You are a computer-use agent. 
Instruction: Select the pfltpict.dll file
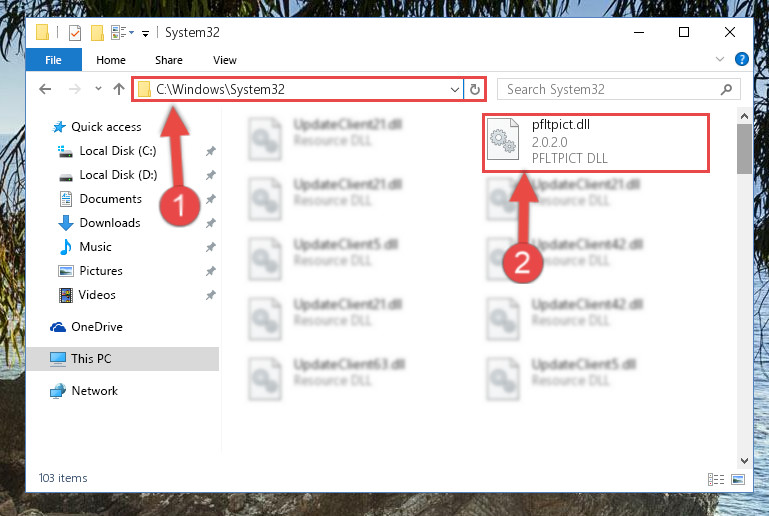click(x=596, y=143)
